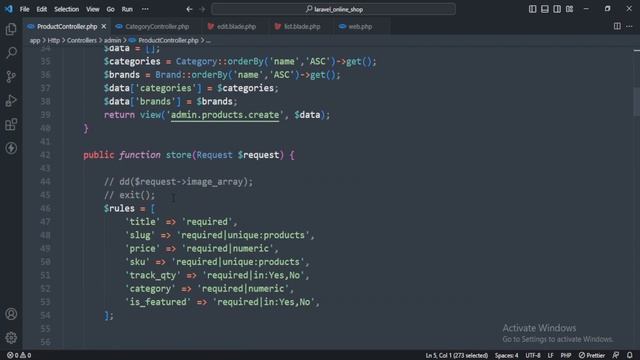Switch to the web.php tab

pyautogui.click(x=360, y=27)
